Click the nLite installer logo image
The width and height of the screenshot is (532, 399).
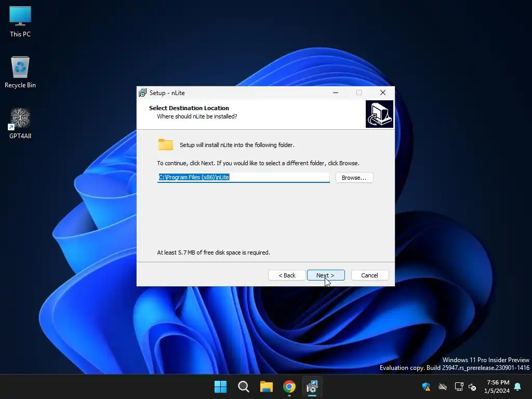pyautogui.click(x=379, y=114)
